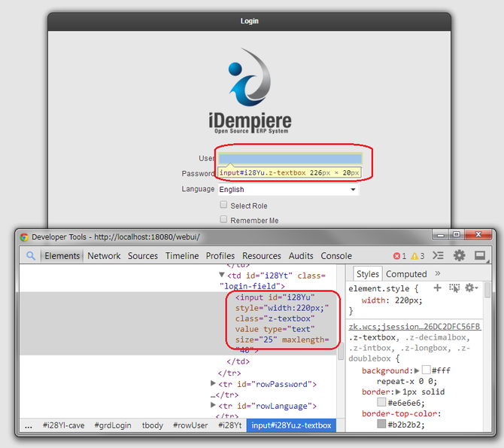Check the Remember Me checkbox
Screen dimensions: 504x448
223,220
